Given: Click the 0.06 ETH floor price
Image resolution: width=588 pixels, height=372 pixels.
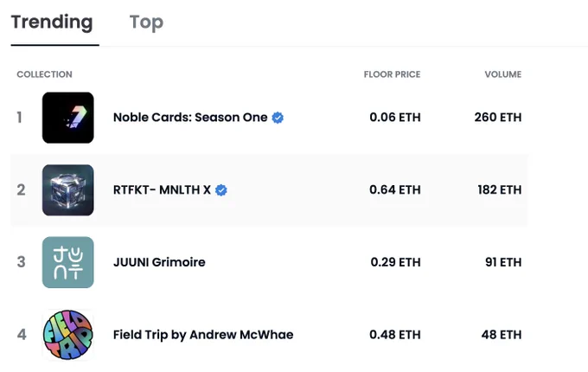Looking at the screenshot, I should [x=395, y=118].
